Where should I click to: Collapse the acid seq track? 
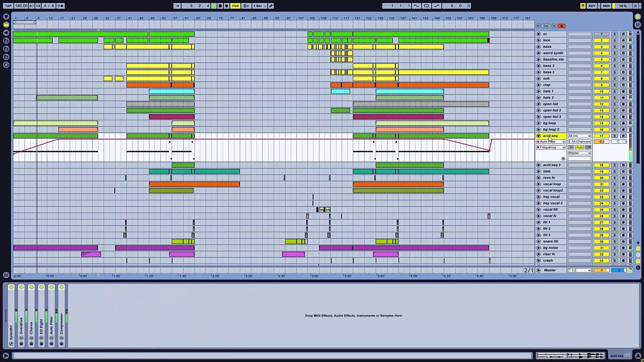coord(538,136)
